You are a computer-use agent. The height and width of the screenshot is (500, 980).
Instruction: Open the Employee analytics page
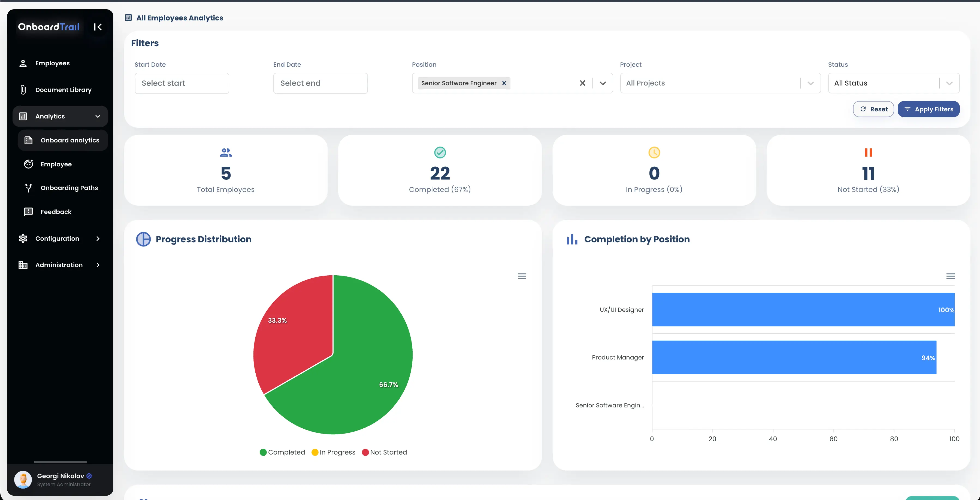point(56,164)
